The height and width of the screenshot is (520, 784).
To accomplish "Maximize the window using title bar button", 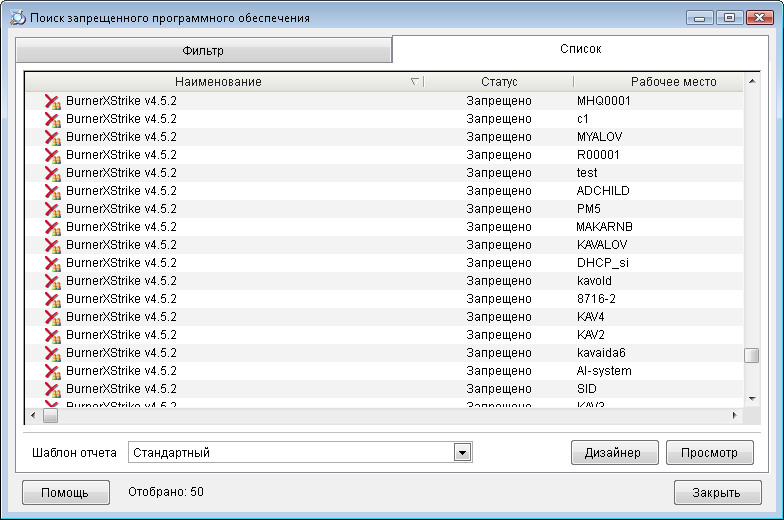I will point(729,18).
